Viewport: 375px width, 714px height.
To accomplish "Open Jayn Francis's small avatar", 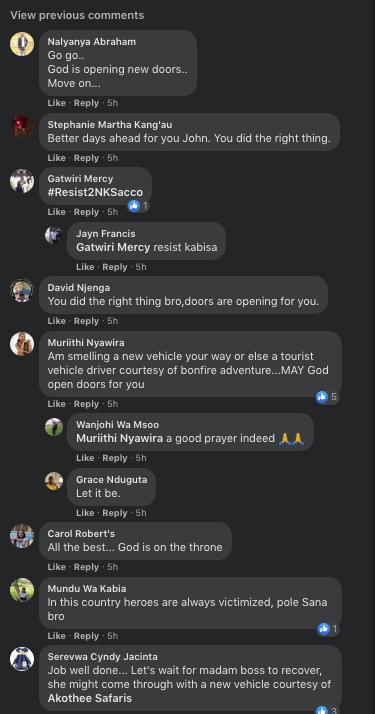I will tap(54, 235).
